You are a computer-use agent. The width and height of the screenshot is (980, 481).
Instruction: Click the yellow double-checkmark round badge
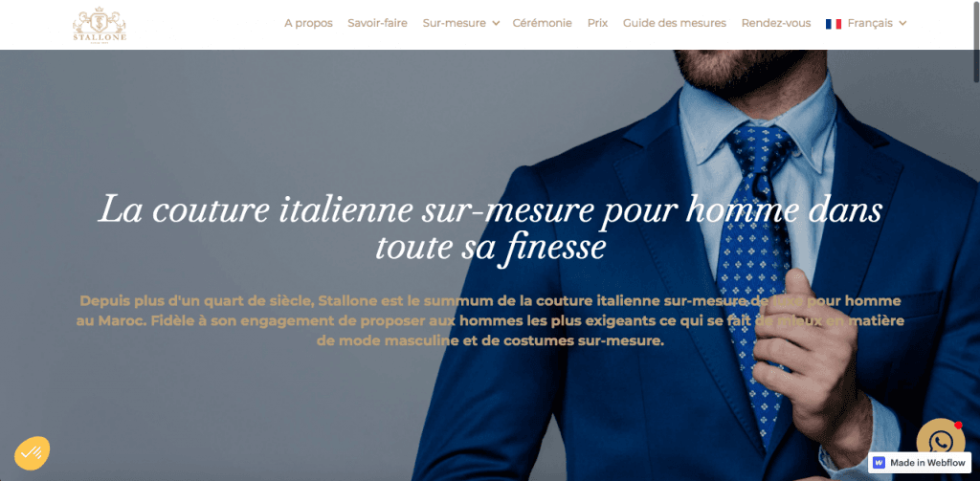[32, 453]
